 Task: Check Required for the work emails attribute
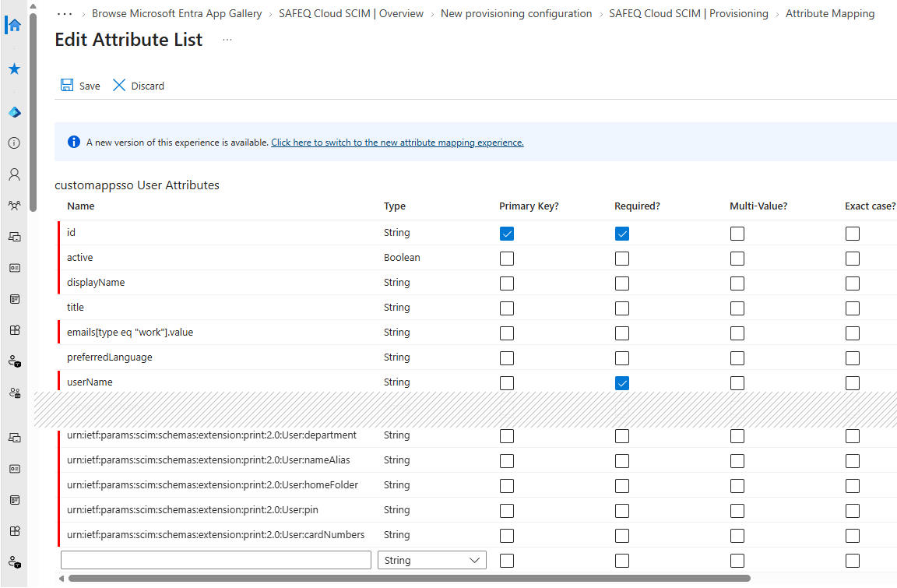pyautogui.click(x=622, y=333)
